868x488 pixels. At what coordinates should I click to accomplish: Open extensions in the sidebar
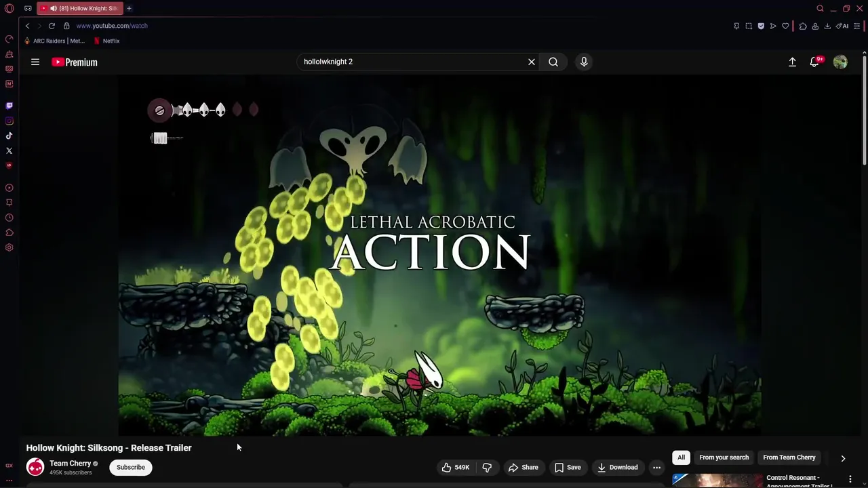point(9,232)
